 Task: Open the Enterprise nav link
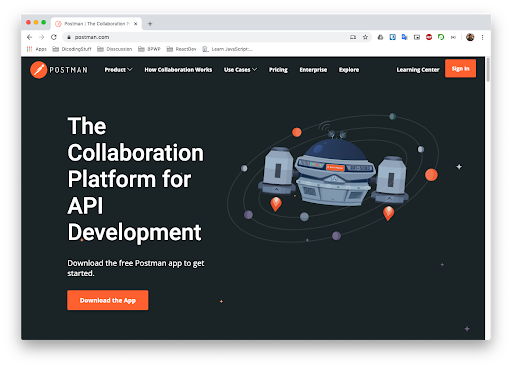click(x=313, y=70)
